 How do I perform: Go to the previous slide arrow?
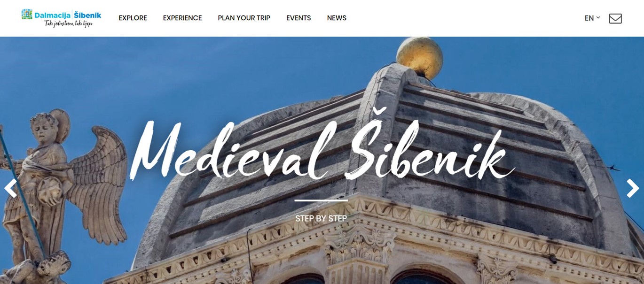(10, 188)
